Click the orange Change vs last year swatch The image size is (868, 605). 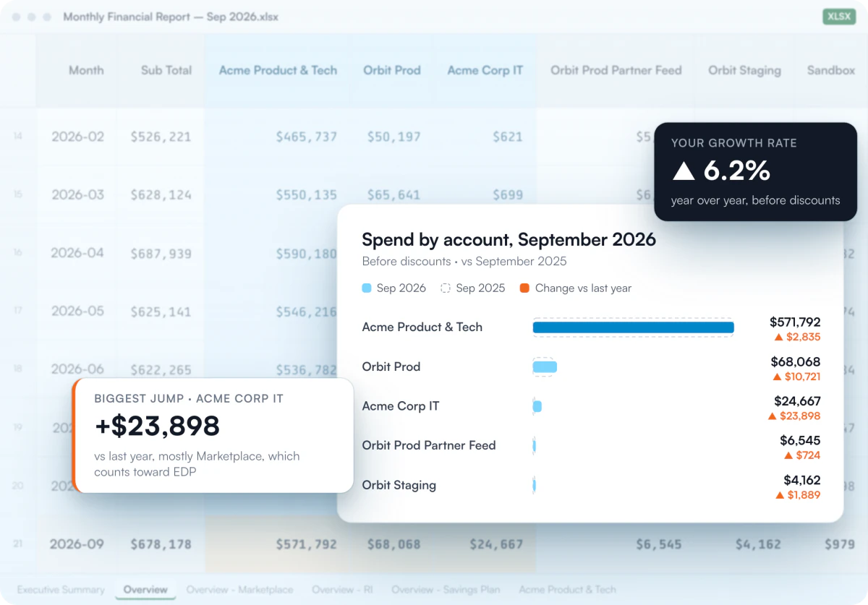click(524, 288)
